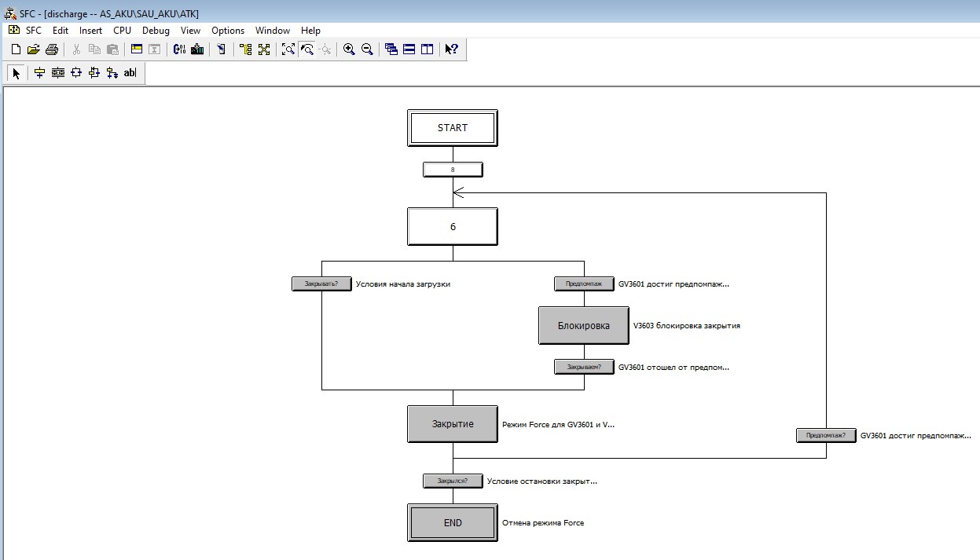Select the END step block
Screen dimensions: 980x560
click(453, 522)
